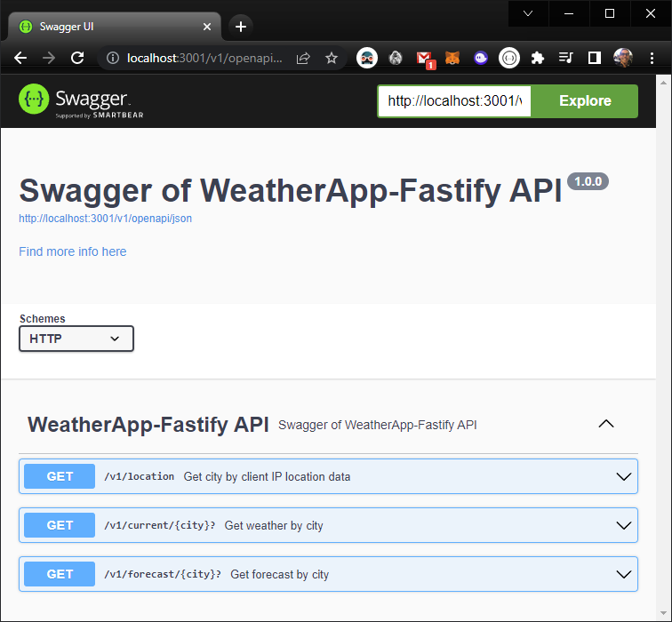Toggle the browser side panel

(x=595, y=58)
